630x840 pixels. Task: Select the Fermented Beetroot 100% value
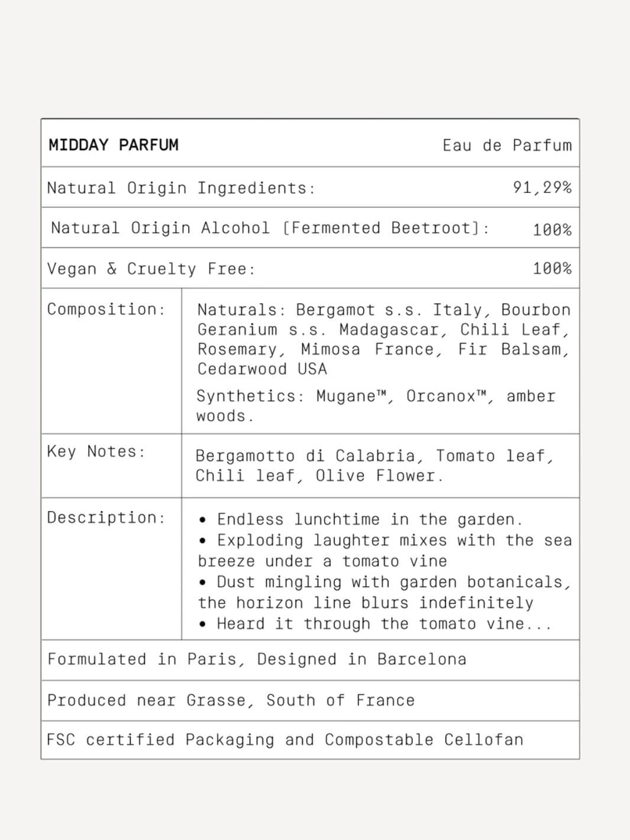click(552, 230)
